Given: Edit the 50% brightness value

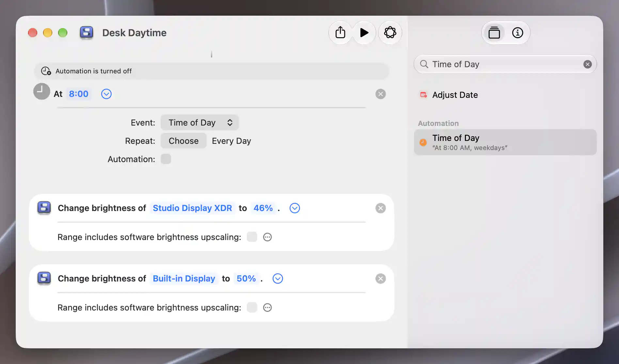Looking at the screenshot, I should point(246,279).
